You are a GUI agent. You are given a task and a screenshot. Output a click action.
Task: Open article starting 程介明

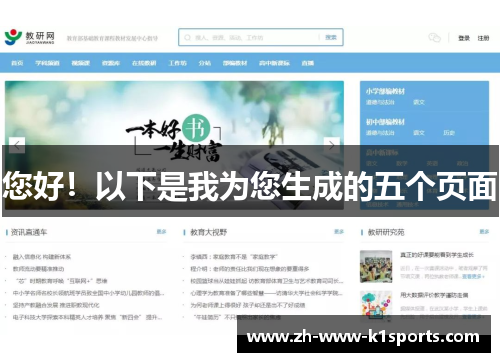click(250, 269)
